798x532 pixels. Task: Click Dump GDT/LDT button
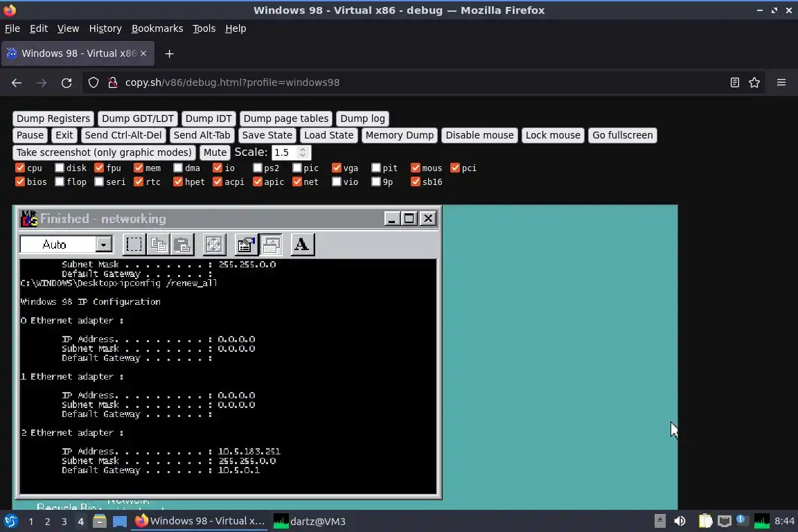click(x=138, y=118)
